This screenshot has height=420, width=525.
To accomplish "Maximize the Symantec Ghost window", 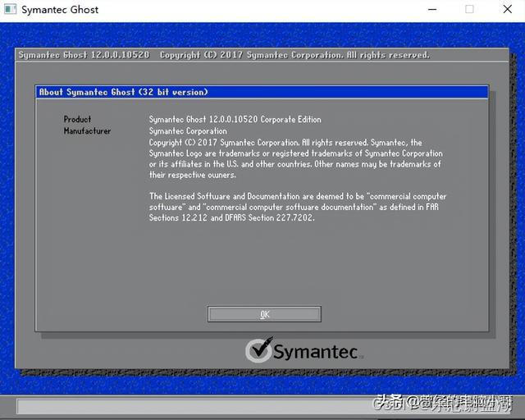I will 469,9.
